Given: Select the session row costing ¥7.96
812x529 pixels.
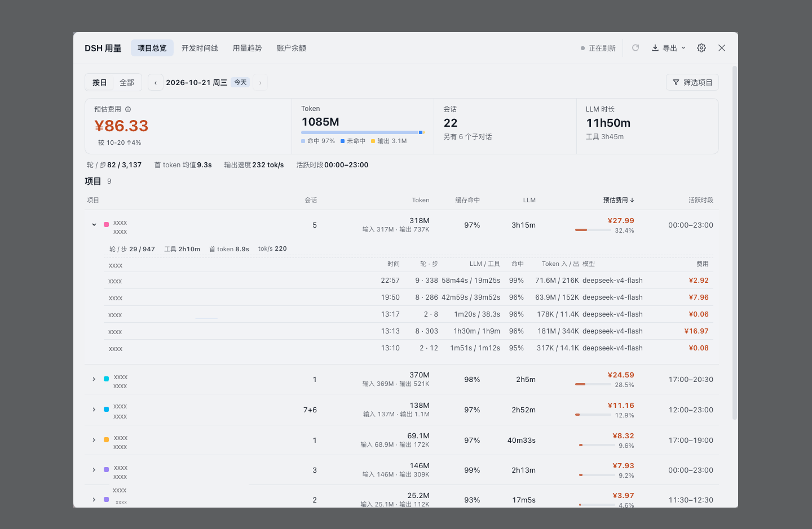Looking at the screenshot, I should 408,297.
